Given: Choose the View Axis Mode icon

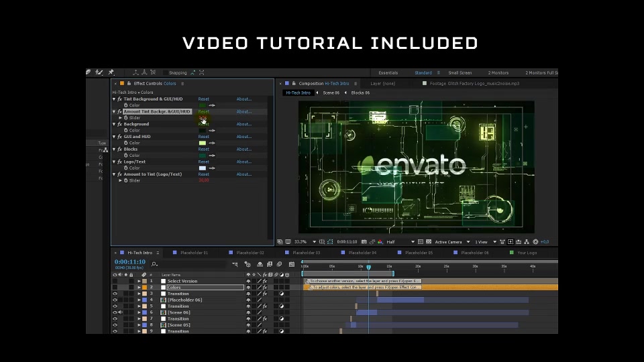Looking at the screenshot, I should pos(153,72).
